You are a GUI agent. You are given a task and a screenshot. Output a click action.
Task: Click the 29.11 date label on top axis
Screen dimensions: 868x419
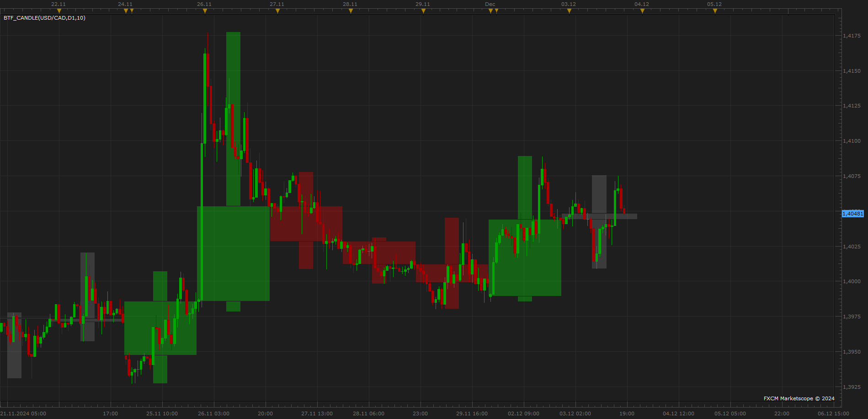pyautogui.click(x=423, y=4)
